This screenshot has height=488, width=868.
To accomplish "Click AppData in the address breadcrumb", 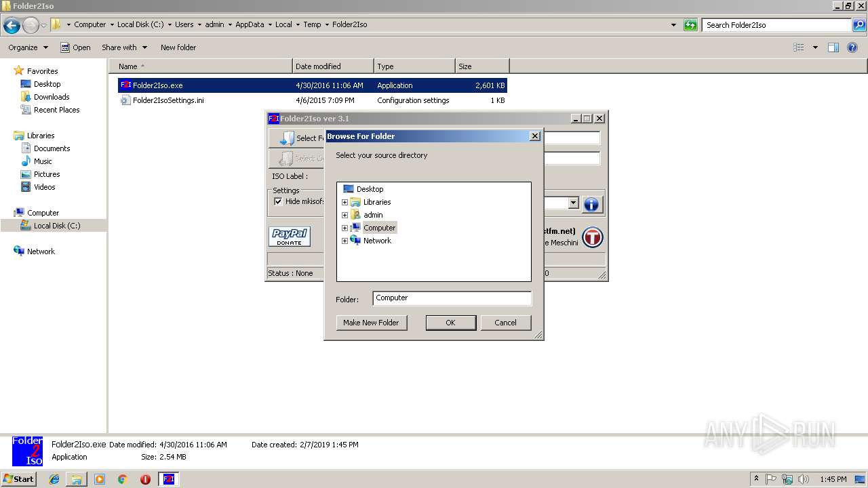I will 250,24.
